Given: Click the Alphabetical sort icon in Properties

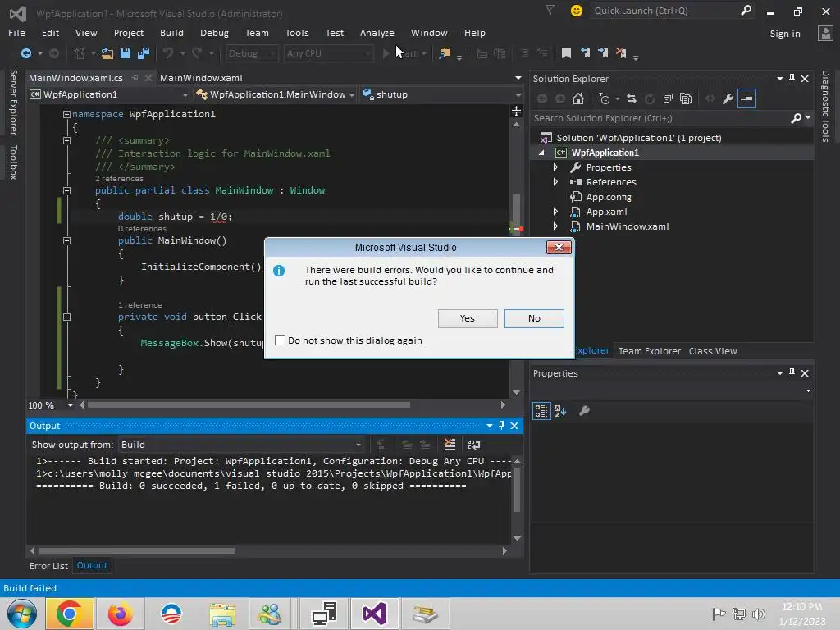Looking at the screenshot, I should [560, 411].
